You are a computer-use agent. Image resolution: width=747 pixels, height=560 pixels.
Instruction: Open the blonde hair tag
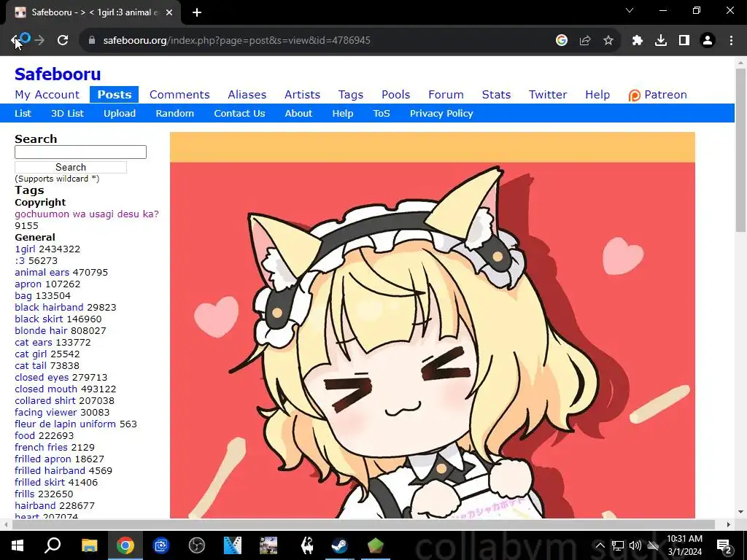41,330
